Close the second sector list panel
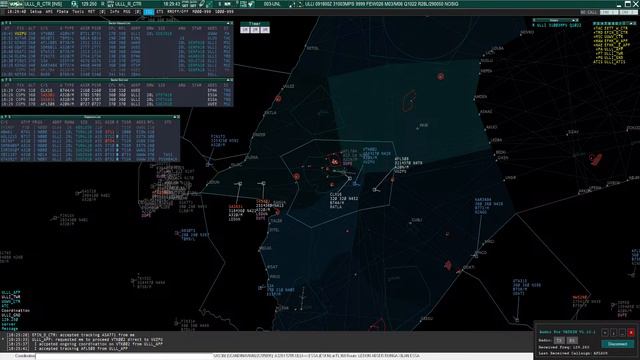This screenshot has height=360, width=640. pyautogui.click(x=231, y=80)
